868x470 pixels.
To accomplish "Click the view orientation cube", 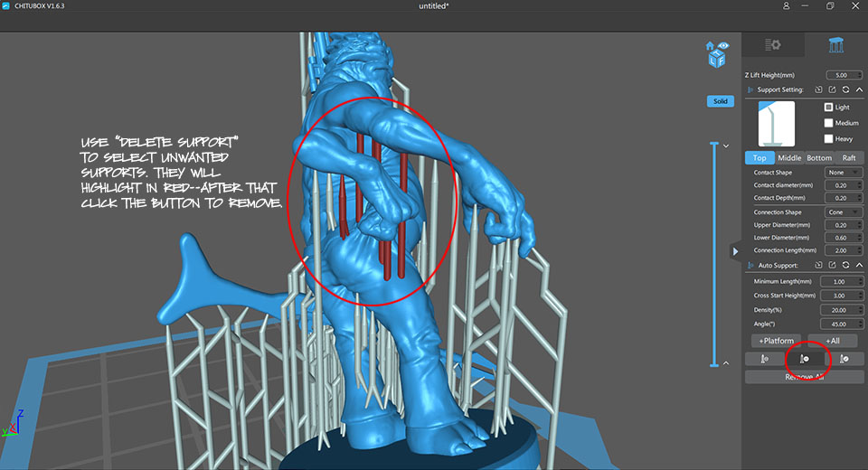I will 717,54.
